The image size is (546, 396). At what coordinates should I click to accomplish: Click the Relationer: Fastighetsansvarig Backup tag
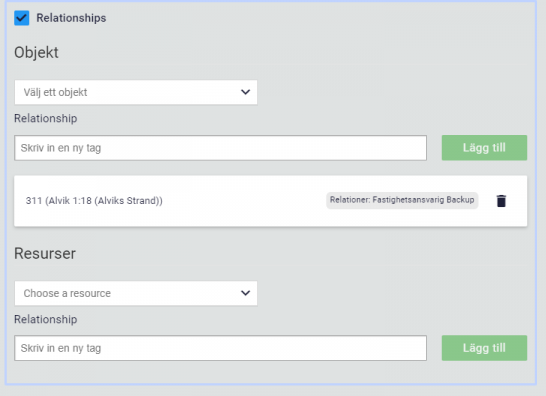[x=402, y=200]
